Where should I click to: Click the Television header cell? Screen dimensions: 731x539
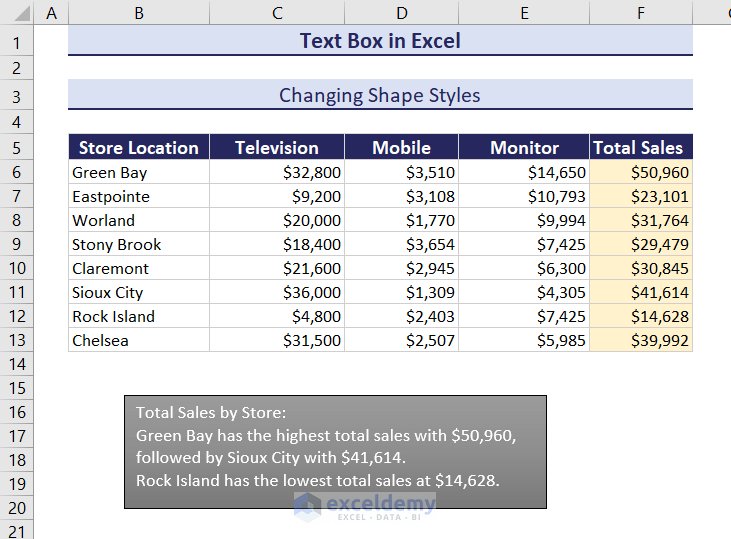coord(277,148)
